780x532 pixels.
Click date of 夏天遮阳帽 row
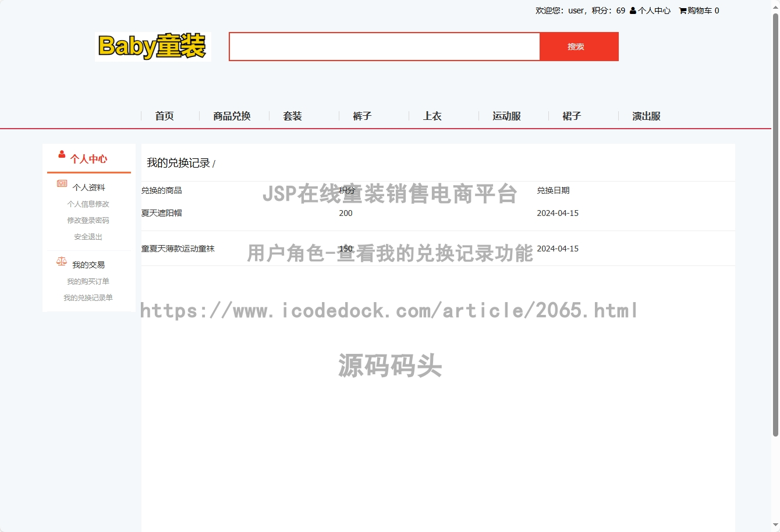pyautogui.click(x=558, y=213)
